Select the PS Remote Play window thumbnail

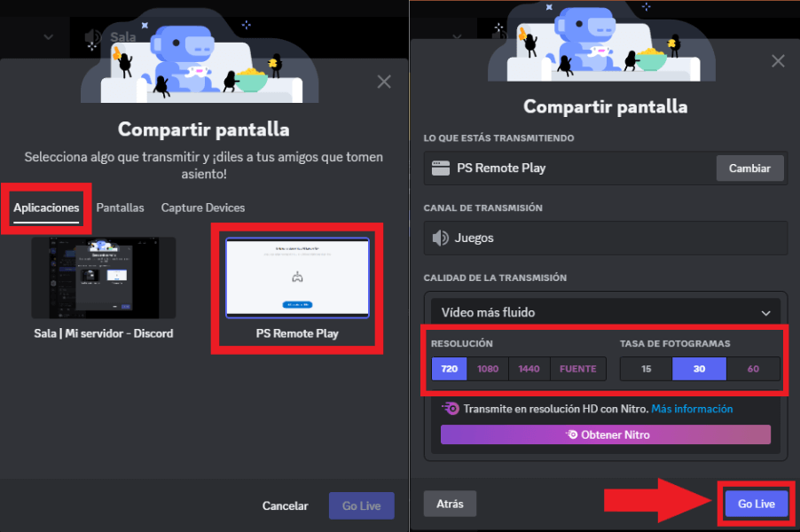point(297,278)
